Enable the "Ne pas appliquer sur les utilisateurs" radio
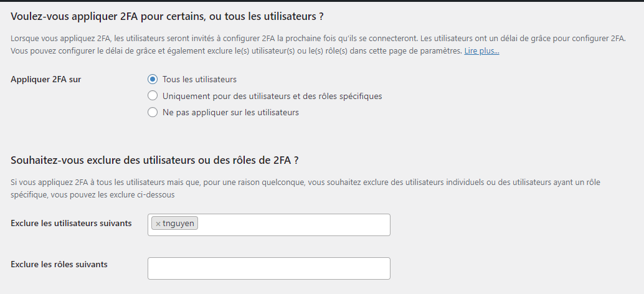Viewport: 644px width, 294px height. 153,113
